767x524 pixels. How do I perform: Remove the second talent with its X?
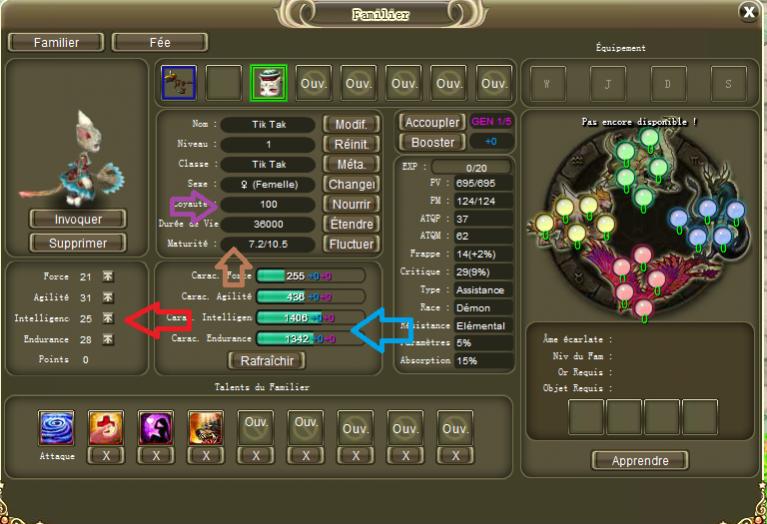[x=106, y=456]
